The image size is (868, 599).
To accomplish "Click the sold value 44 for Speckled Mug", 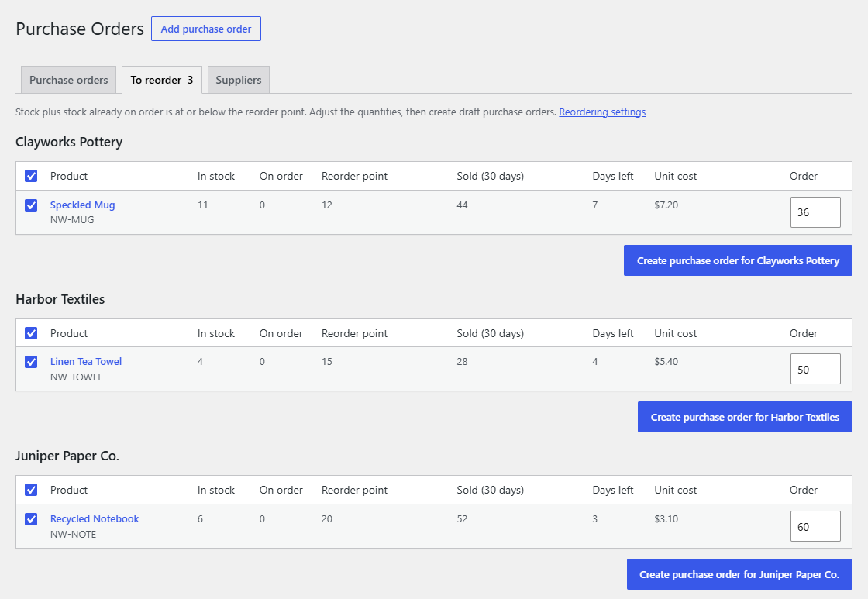I will point(462,205).
